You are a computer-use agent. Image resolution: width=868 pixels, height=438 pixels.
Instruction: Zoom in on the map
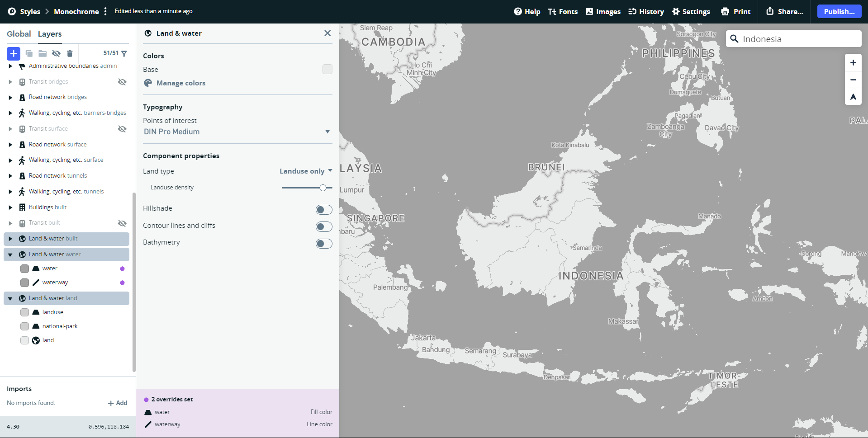853,63
